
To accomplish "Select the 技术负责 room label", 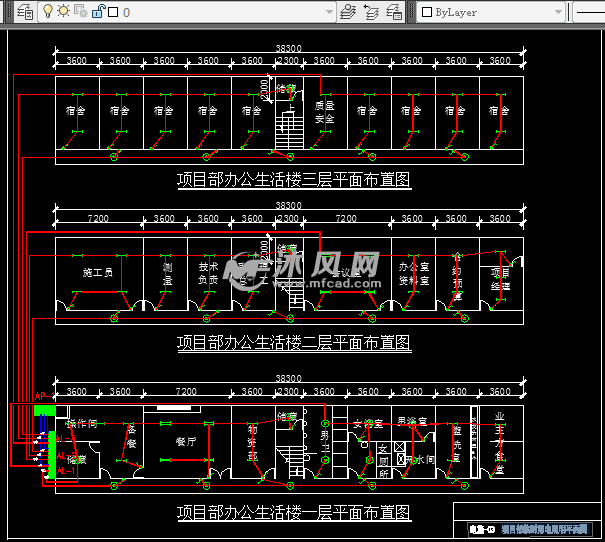I will coord(208,273).
